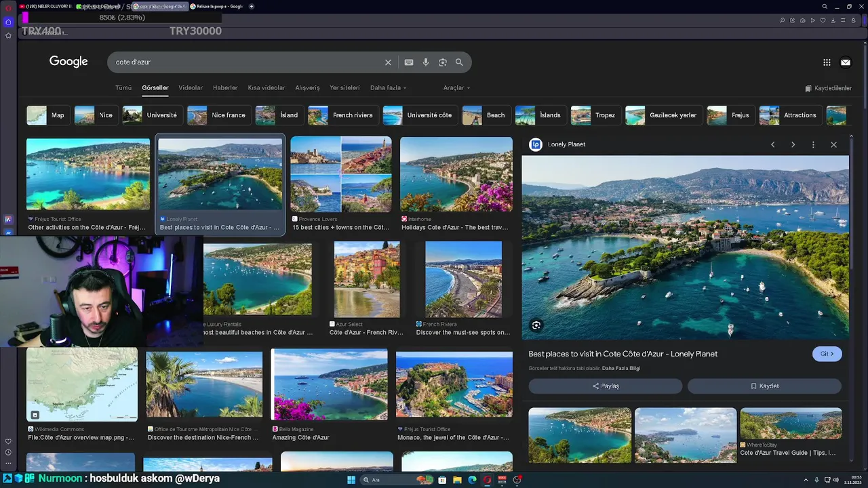Open the 'Kısa videolar' tab
Screen dimensions: 868x488
(267, 87)
